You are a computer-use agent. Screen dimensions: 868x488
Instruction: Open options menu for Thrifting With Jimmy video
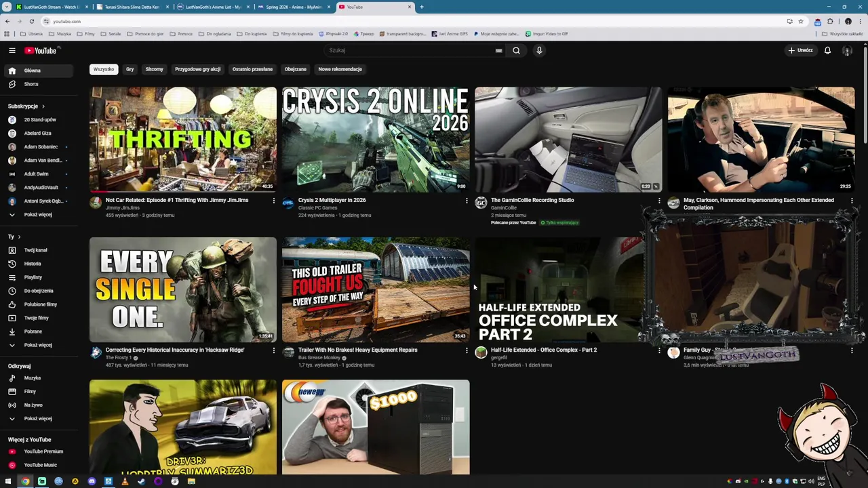[x=273, y=201]
